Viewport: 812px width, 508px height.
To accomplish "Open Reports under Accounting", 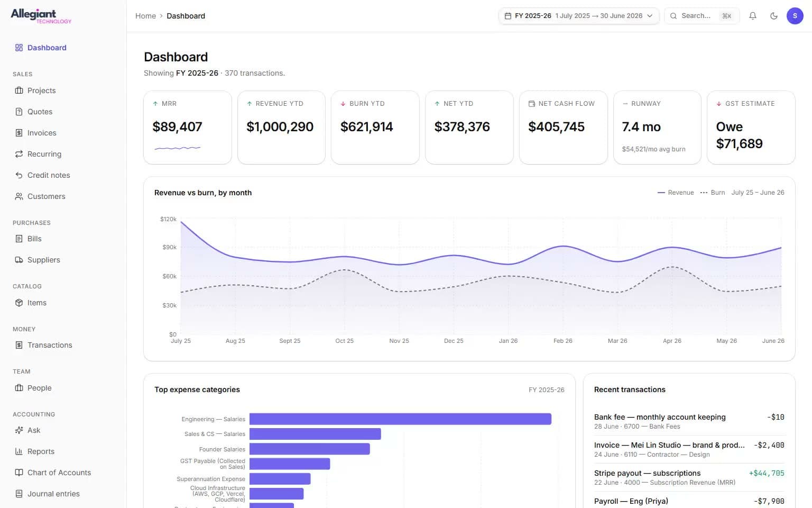I will (41, 451).
